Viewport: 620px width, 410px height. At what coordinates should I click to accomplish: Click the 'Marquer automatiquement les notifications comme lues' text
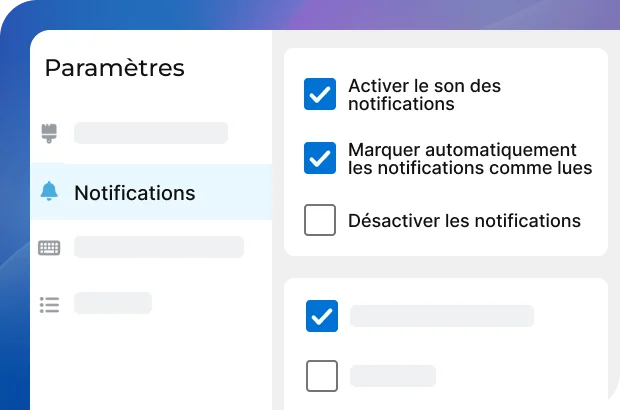coord(470,159)
